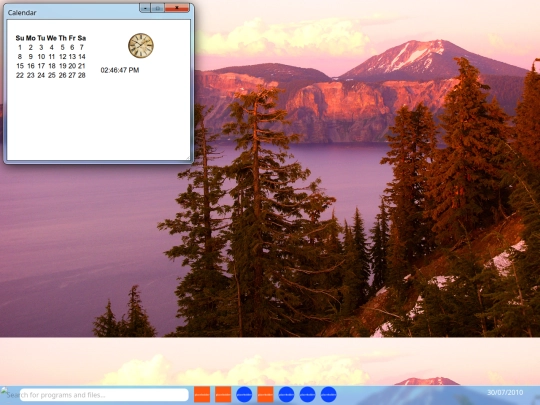
Task: Click the Calendar window title text
Action: (x=22, y=13)
